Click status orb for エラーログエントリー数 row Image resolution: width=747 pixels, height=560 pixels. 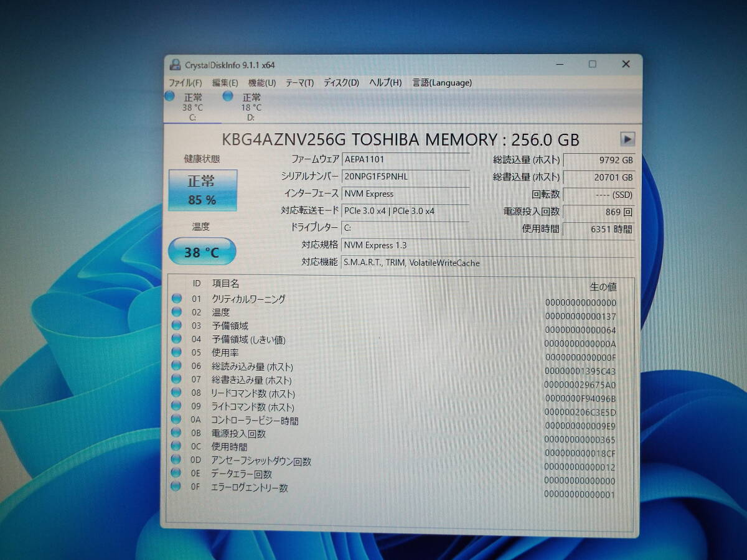point(176,487)
